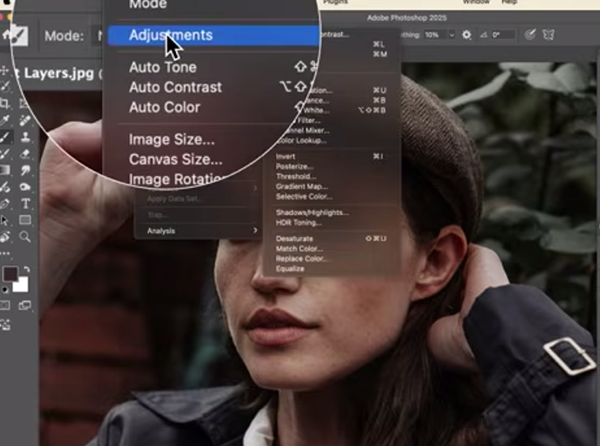Open Image Size... dialog

tap(171, 140)
